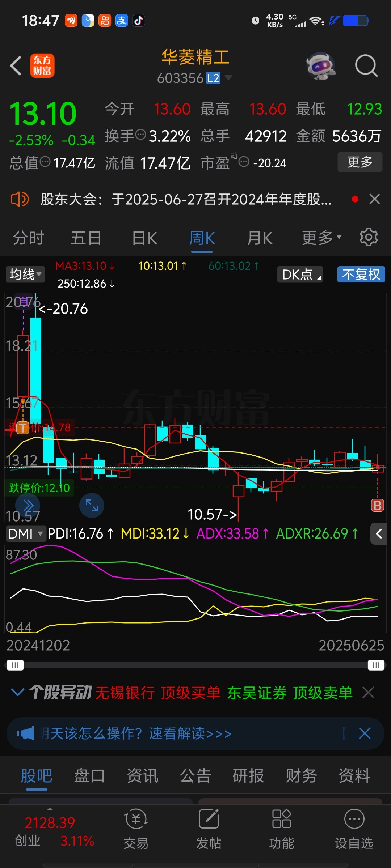The image size is (391, 868).
Task: Collapse indicator panel arrow button
Action: click(379, 533)
